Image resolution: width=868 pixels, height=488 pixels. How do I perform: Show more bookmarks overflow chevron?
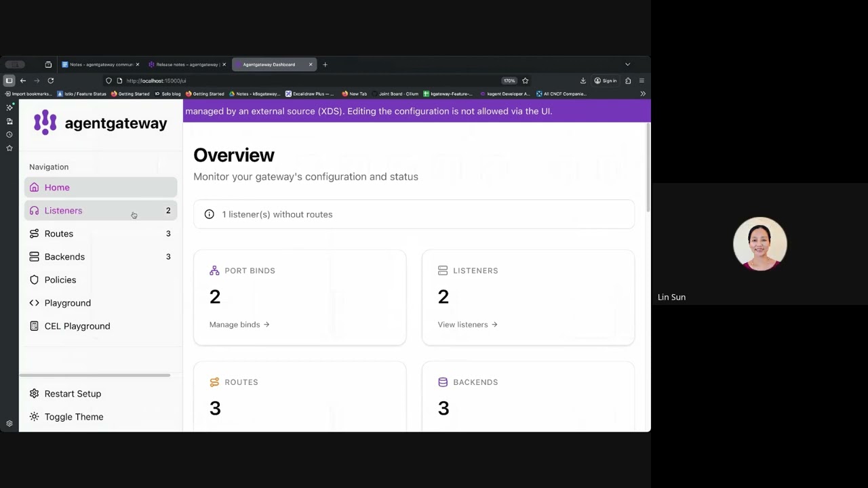pyautogui.click(x=642, y=94)
